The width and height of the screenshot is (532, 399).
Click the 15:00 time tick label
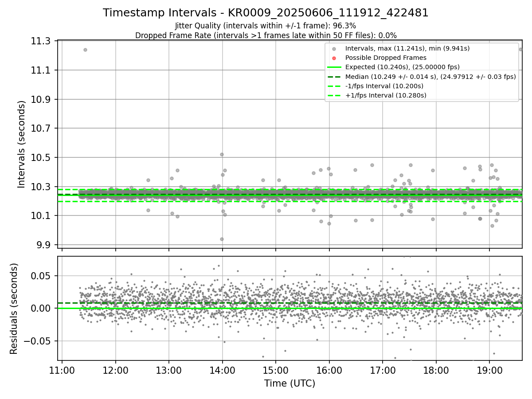pyautogui.click(x=276, y=371)
